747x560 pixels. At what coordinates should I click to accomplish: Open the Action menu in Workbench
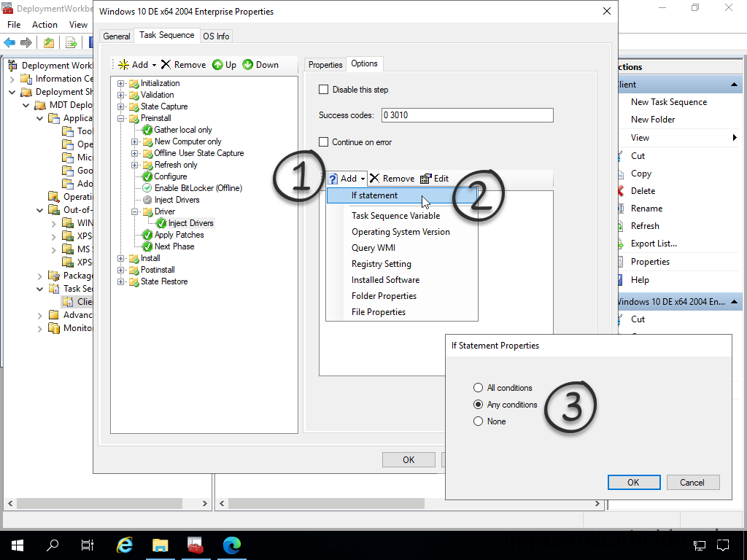[x=44, y=25]
